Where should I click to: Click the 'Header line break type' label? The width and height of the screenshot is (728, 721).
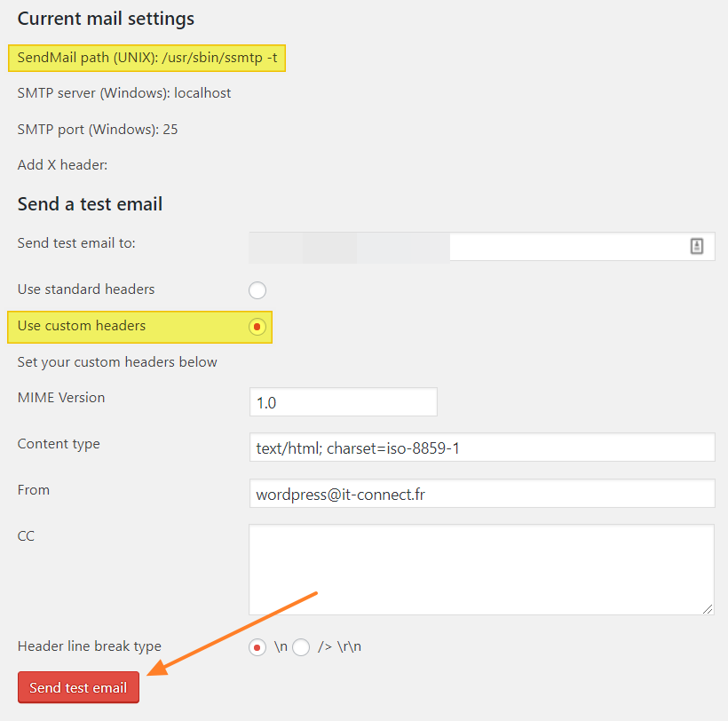point(90,646)
